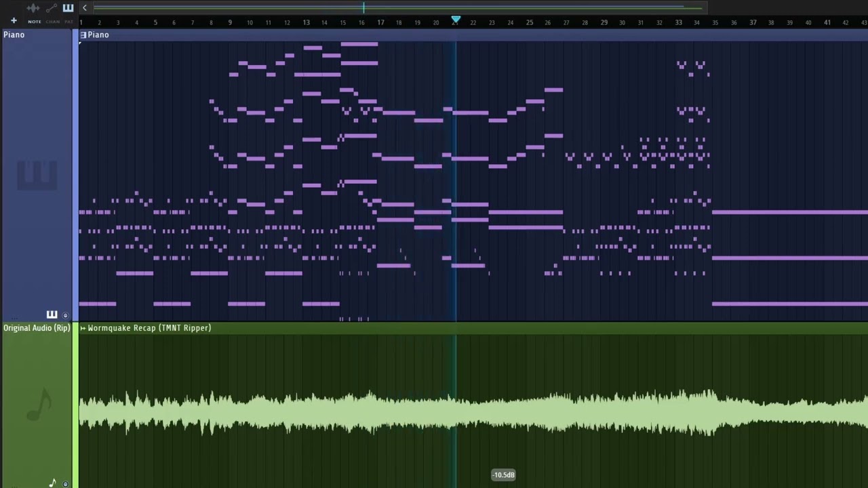868x488 pixels.
Task: Click the blue Piano track color strip
Action: coord(75,175)
